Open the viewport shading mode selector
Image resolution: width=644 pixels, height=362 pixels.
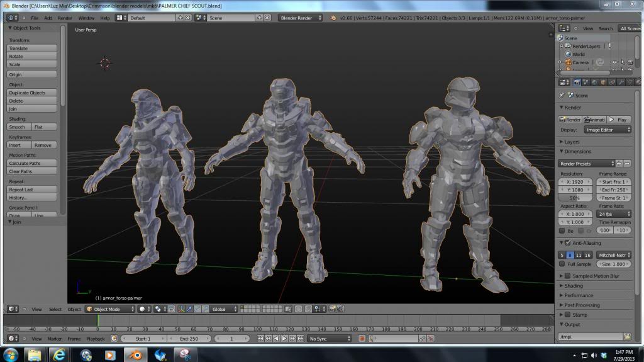(x=144, y=309)
